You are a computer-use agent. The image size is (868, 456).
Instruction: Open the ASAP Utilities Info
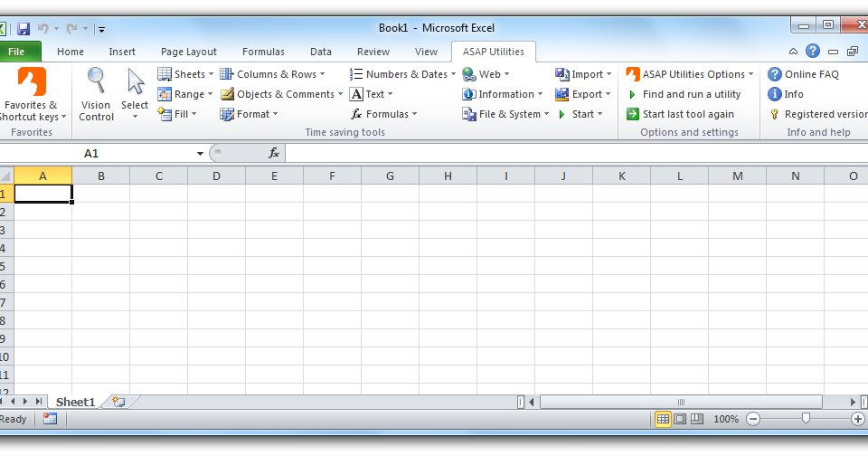click(x=786, y=94)
